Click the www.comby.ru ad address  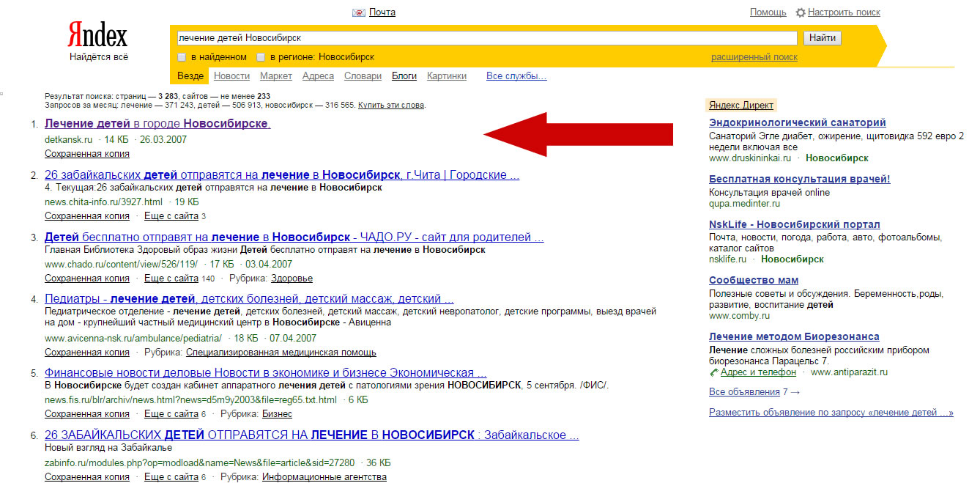click(739, 316)
